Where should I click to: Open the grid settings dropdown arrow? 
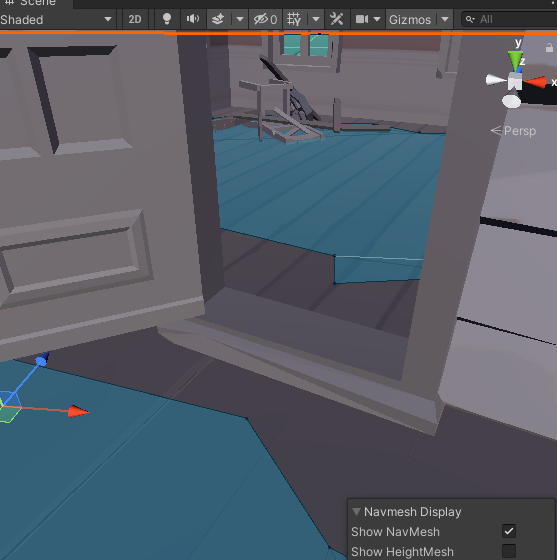click(x=316, y=19)
